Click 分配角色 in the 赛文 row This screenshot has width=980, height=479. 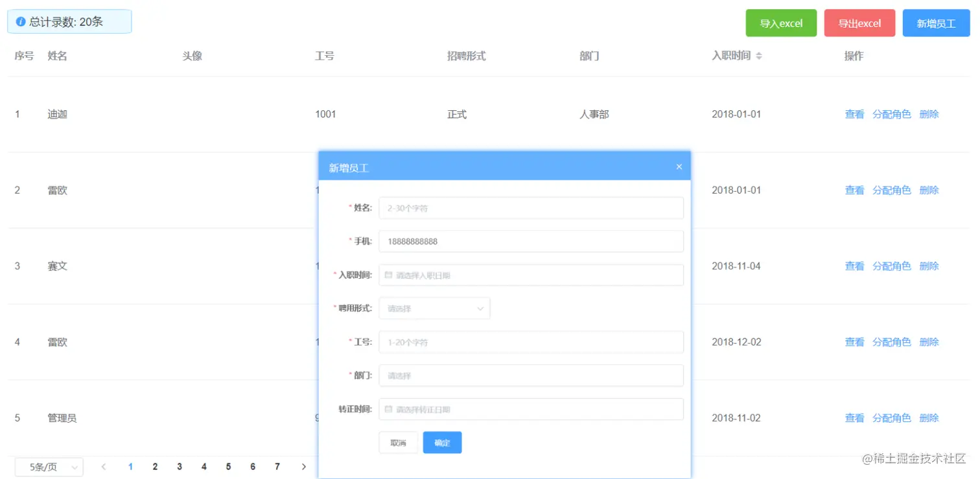892,266
